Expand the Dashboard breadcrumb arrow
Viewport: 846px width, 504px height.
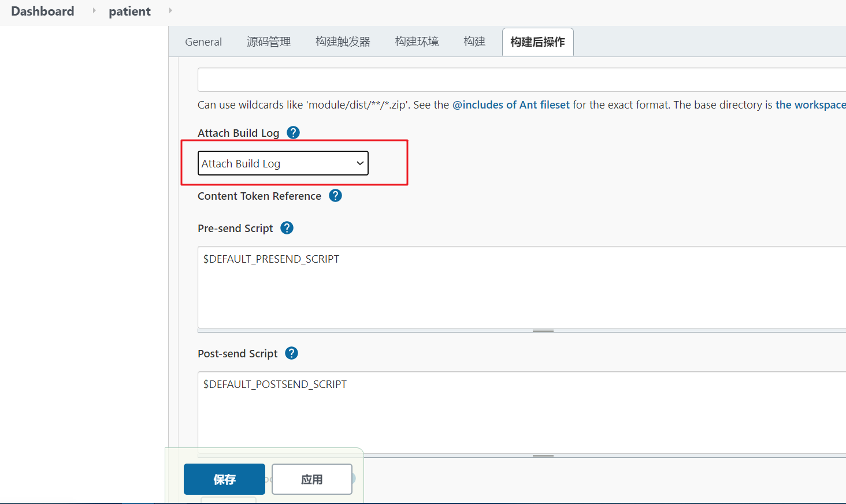[94, 10]
